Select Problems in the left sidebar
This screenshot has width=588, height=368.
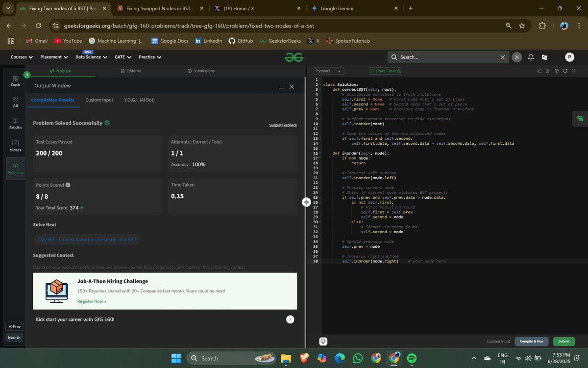click(x=16, y=168)
